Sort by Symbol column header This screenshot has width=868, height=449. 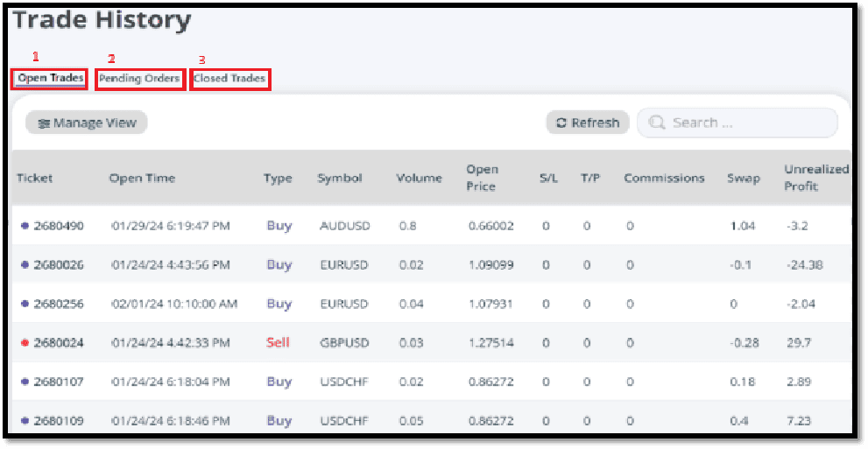pos(339,179)
